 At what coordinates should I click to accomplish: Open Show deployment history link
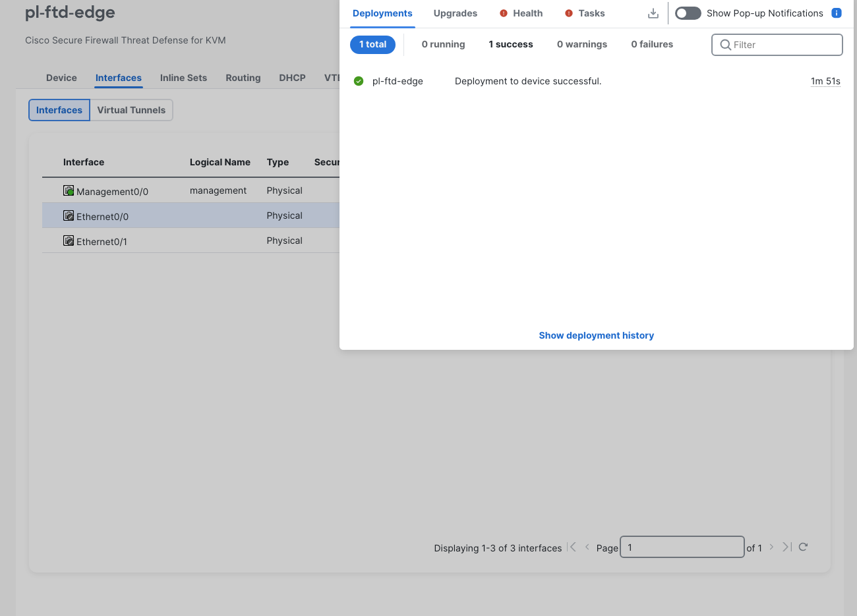point(597,335)
